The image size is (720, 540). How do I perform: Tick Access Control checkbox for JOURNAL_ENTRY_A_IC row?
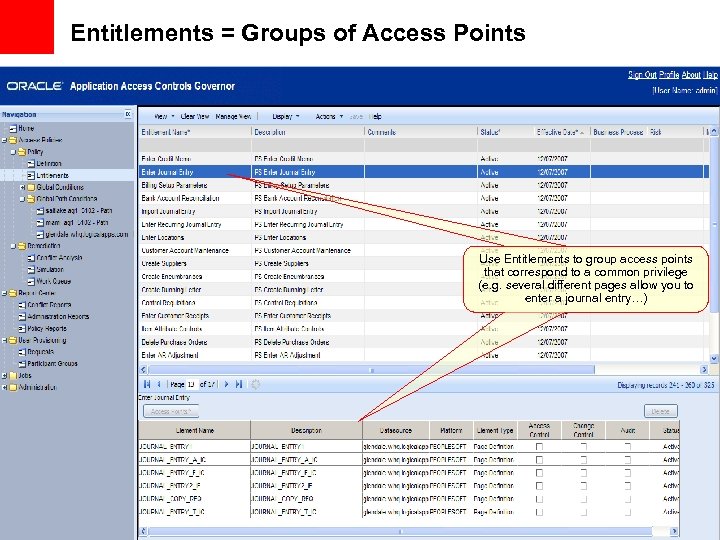pyautogui.click(x=540, y=460)
